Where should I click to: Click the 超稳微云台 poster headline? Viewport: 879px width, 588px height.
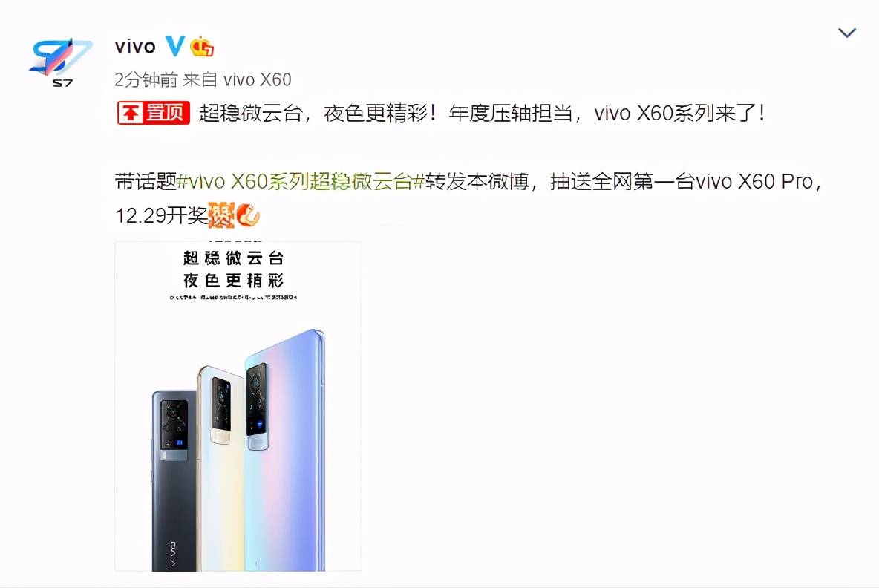pyautogui.click(x=233, y=258)
